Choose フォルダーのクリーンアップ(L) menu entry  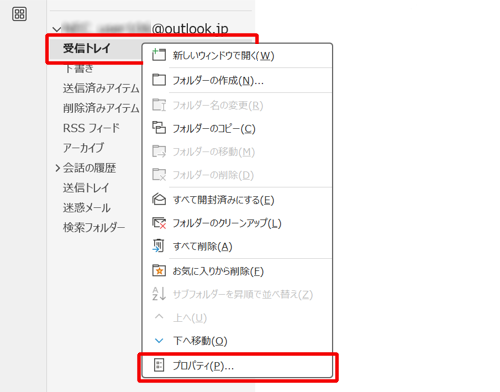point(237,223)
